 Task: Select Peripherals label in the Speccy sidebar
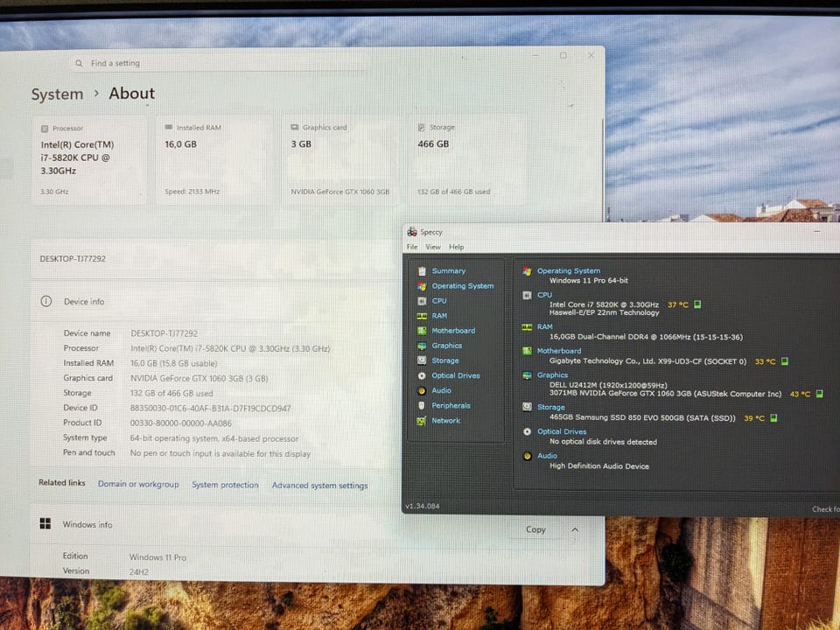coord(451,406)
